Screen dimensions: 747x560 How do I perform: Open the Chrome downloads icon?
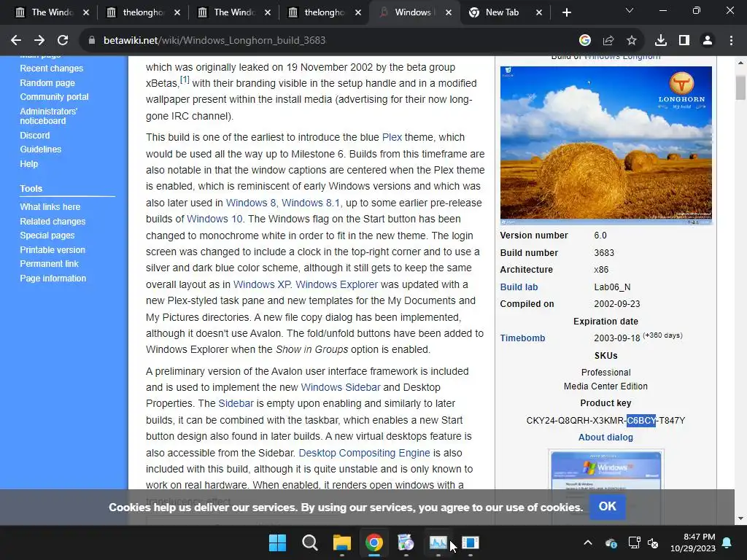661,41
